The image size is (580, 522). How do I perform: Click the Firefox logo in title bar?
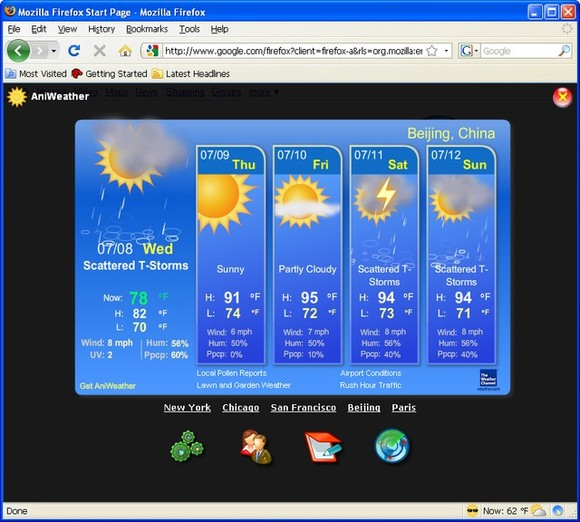10,11
